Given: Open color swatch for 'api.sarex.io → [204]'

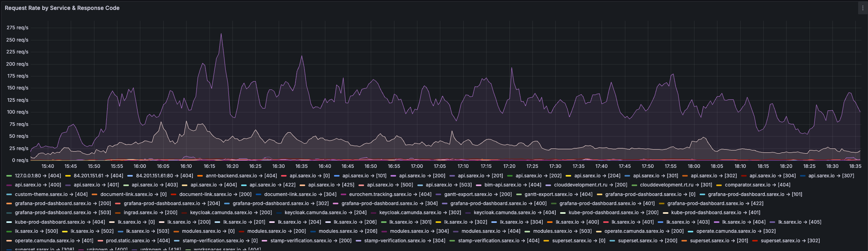Looking at the screenshot, I should pos(568,176).
